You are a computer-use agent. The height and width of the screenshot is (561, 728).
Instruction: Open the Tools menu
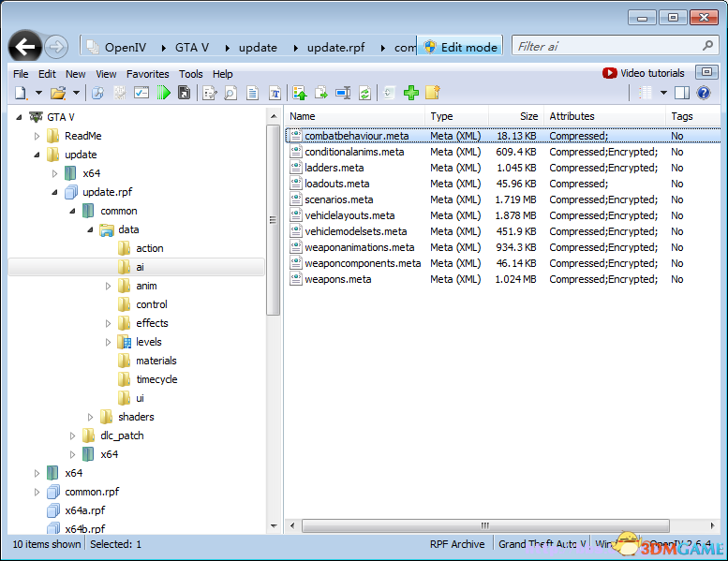click(191, 74)
